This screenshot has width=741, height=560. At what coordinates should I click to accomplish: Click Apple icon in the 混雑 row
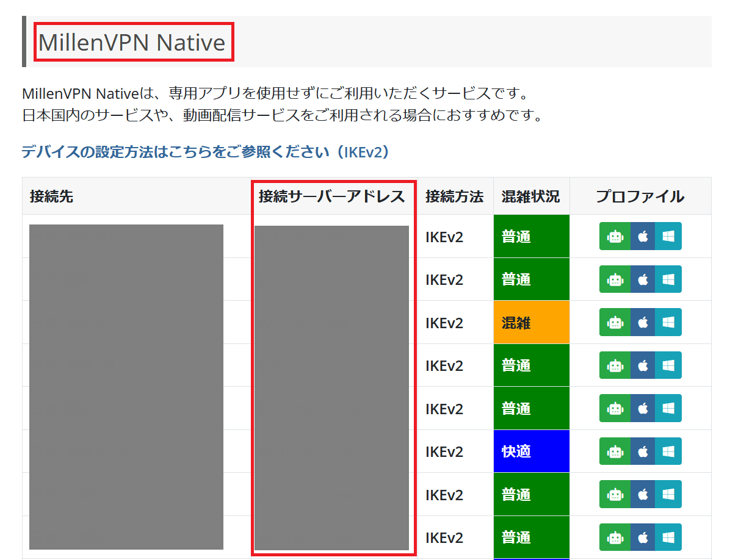(643, 322)
